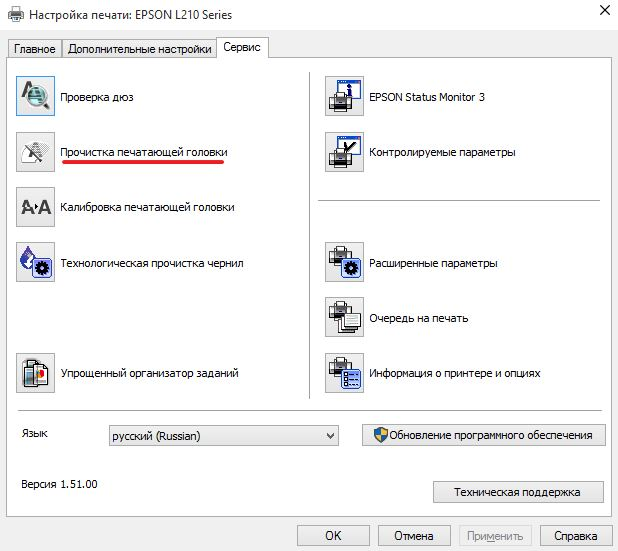The height and width of the screenshot is (551, 618).
Task: Start the power ink flushing icon
Action: click(35, 262)
